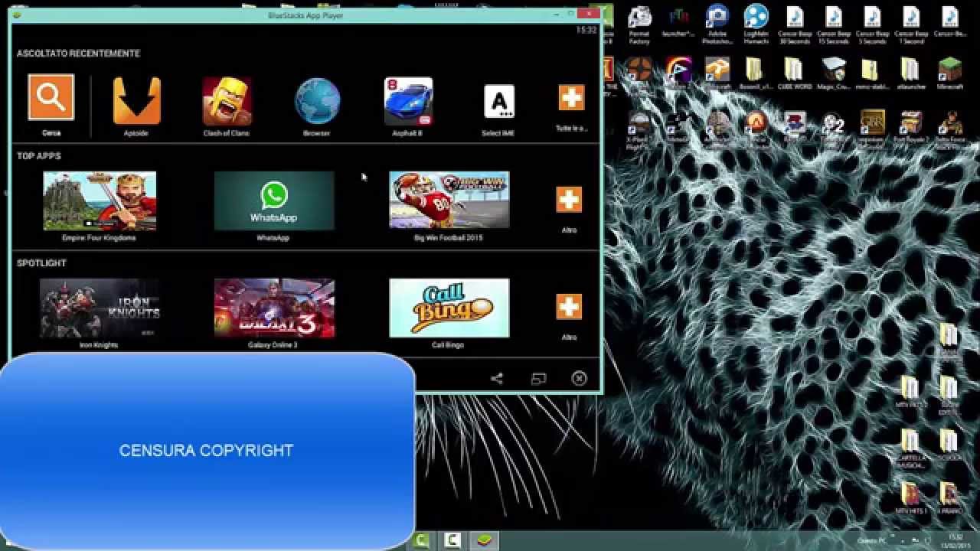Open Call Bingo spotlight tile
Screen dimensions: 980x551
coord(449,308)
